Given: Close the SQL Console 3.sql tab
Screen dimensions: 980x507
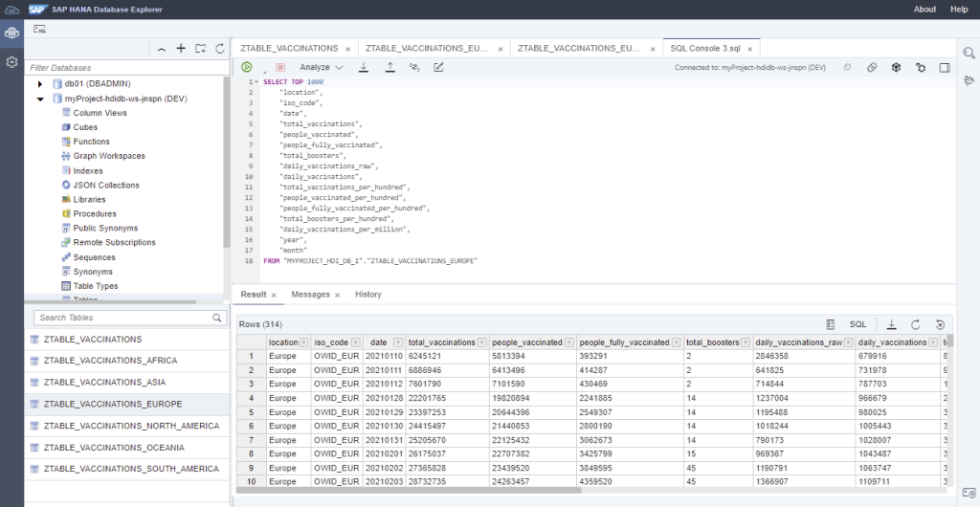Looking at the screenshot, I should point(750,49).
